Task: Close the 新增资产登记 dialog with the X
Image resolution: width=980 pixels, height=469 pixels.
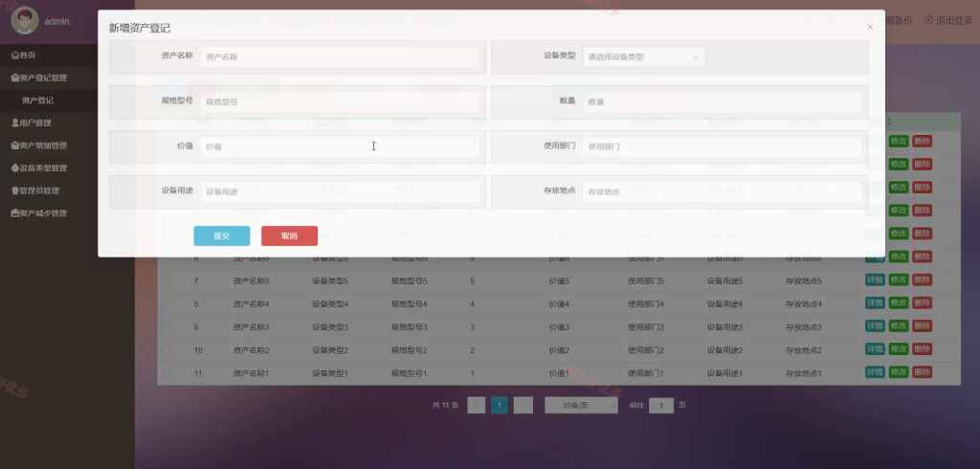Action: click(x=870, y=28)
